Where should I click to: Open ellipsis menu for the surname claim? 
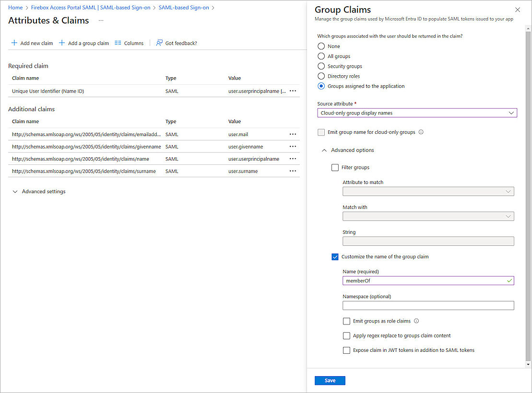[x=293, y=171]
